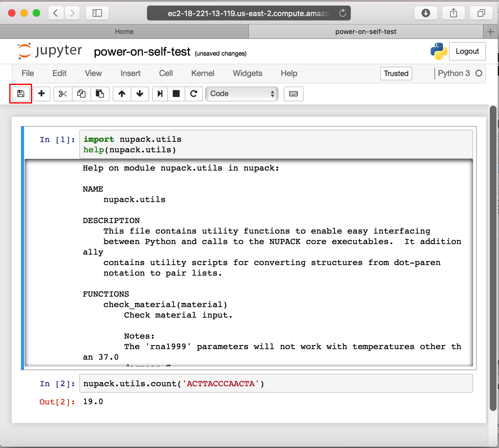Viewport: 499px width, 448px height.
Task: Move selected cell up arrow
Action: tap(122, 94)
